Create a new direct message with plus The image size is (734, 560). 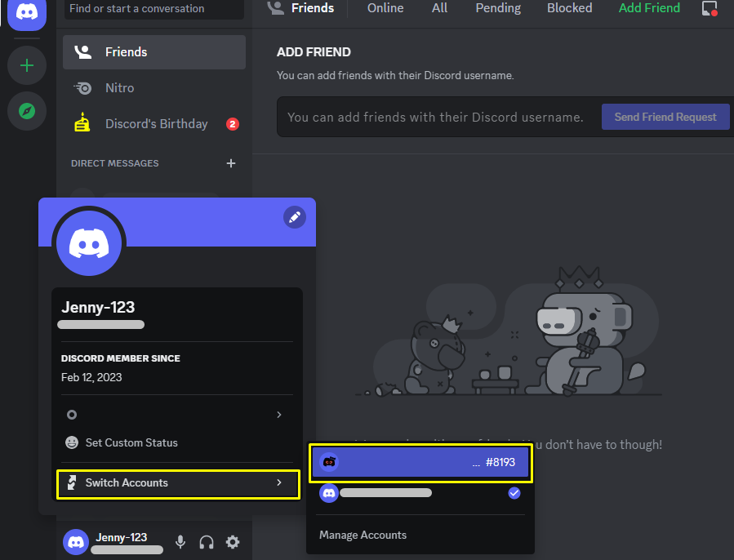point(231,163)
